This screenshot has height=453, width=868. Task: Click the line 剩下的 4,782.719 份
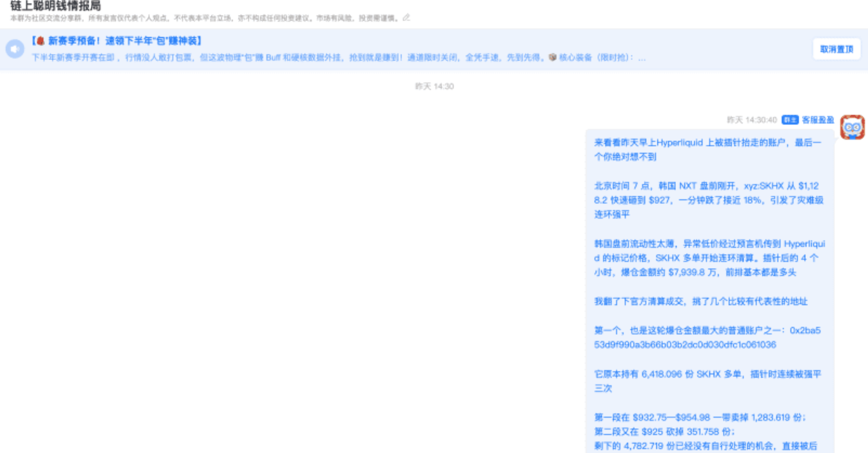coord(706,446)
